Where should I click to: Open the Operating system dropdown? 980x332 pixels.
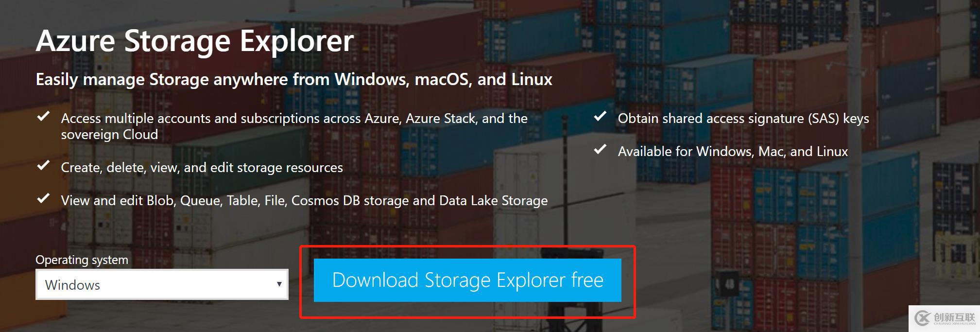(162, 284)
